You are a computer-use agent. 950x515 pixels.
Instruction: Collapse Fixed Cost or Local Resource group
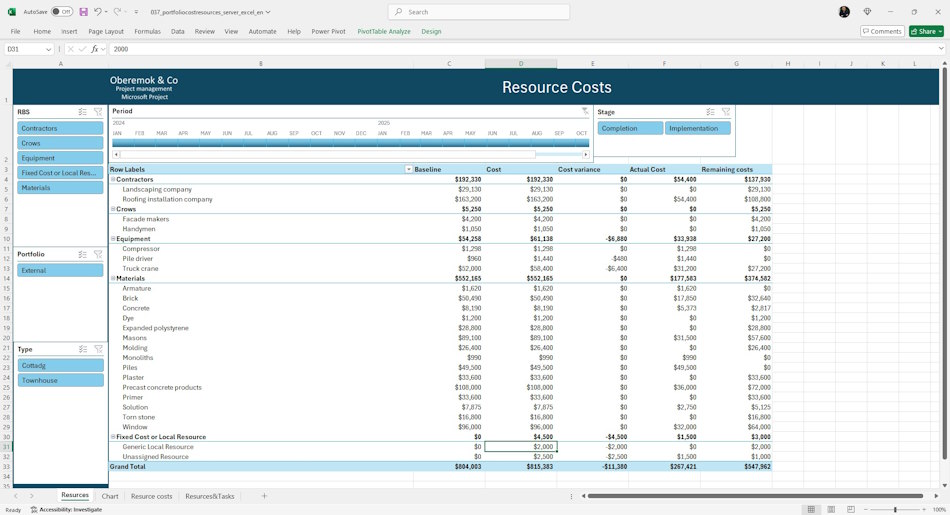(x=113, y=437)
